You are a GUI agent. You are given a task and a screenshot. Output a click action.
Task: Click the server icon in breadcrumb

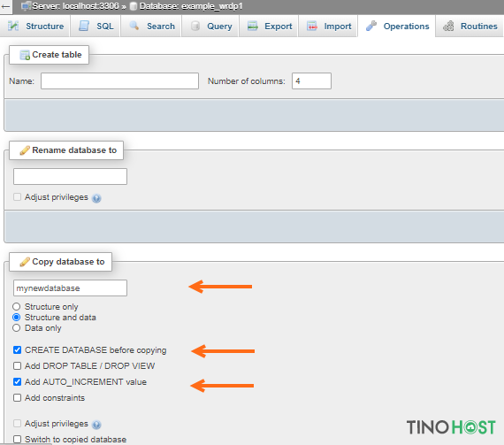[x=26, y=6]
